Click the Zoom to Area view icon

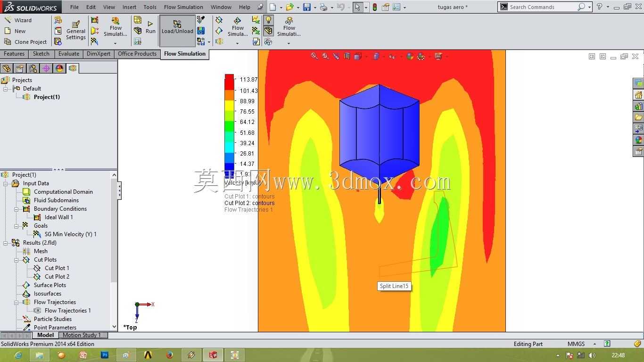coord(325,56)
